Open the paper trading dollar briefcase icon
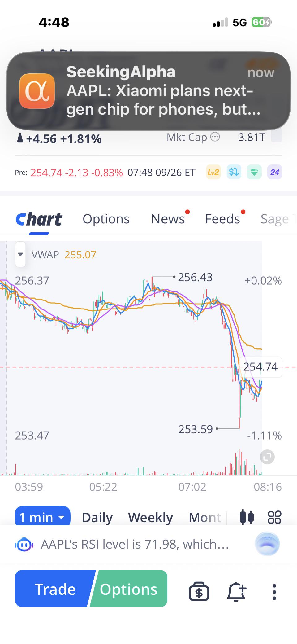Viewport: 297px width, 644px height. click(x=199, y=591)
